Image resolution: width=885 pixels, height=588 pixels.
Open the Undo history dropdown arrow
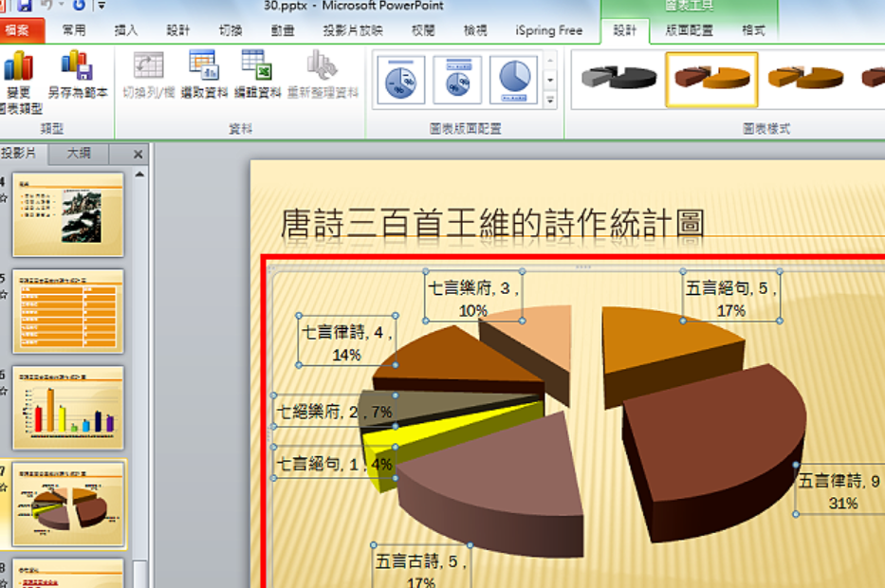(x=61, y=5)
